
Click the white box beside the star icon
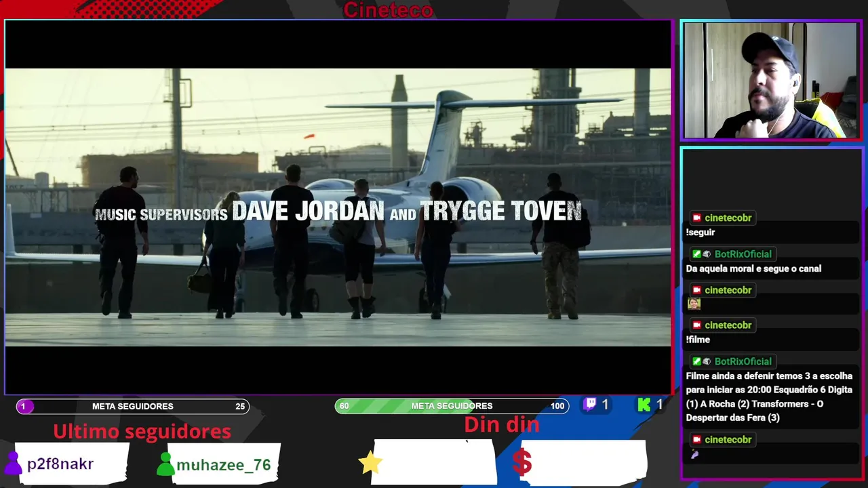pos(435,462)
